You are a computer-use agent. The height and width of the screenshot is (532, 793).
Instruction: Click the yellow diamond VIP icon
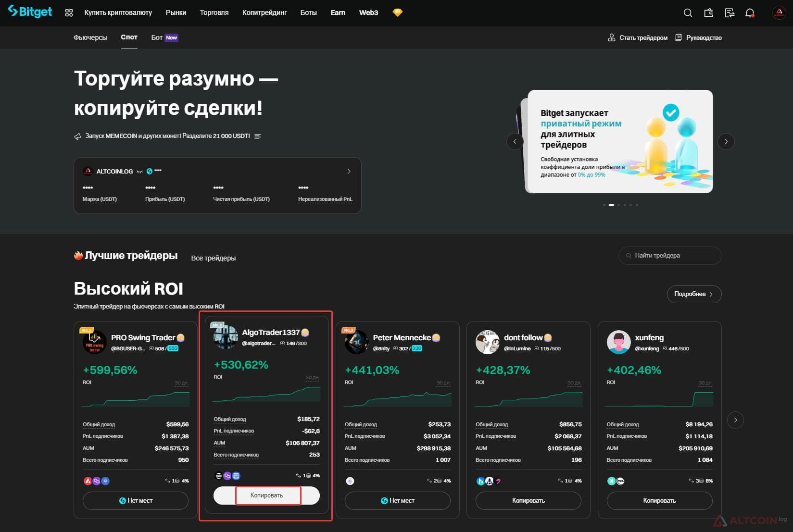397,12
